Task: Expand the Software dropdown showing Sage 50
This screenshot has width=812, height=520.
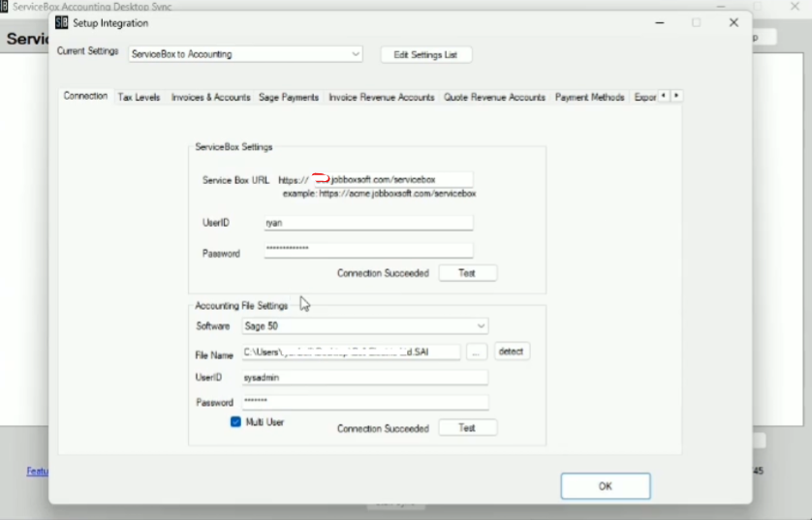Action: coord(364,326)
